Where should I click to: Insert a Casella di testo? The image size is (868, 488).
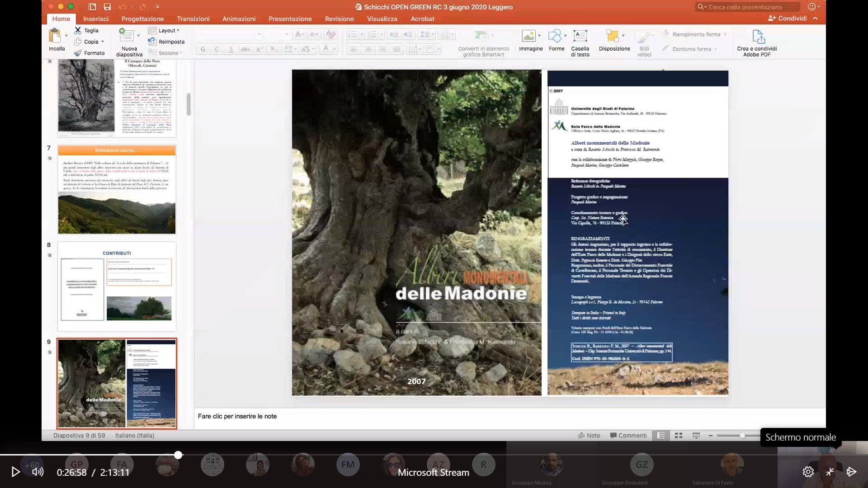click(x=580, y=36)
